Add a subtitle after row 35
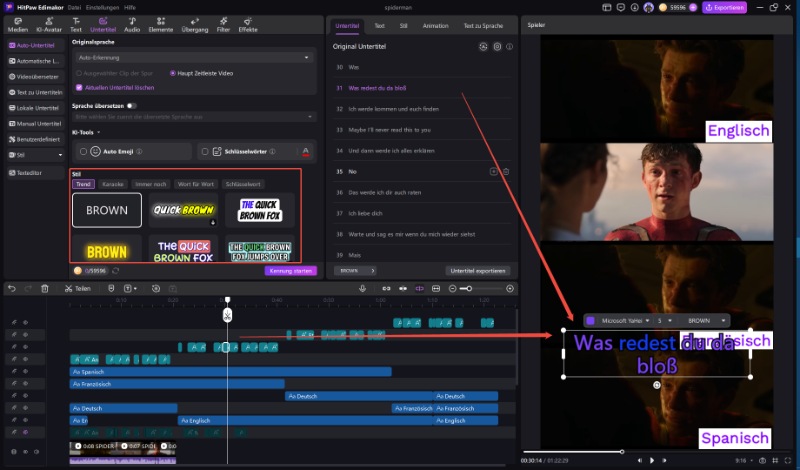 (493, 171)
